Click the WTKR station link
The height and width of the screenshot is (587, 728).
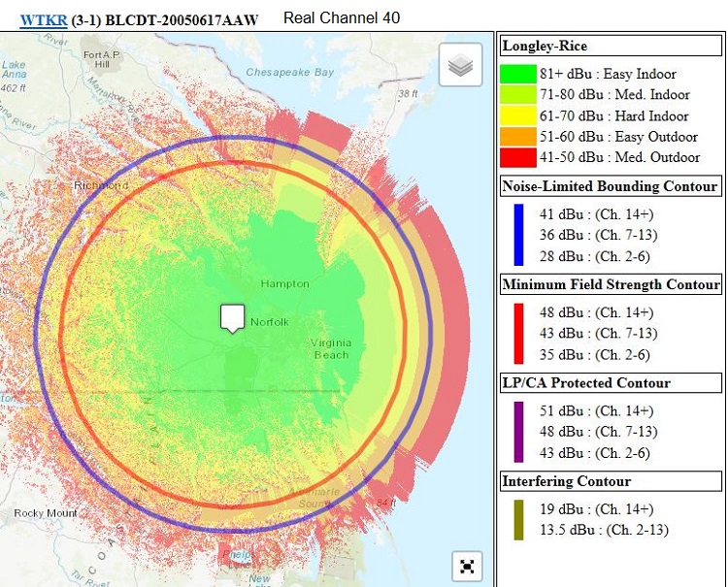[44, 18]
